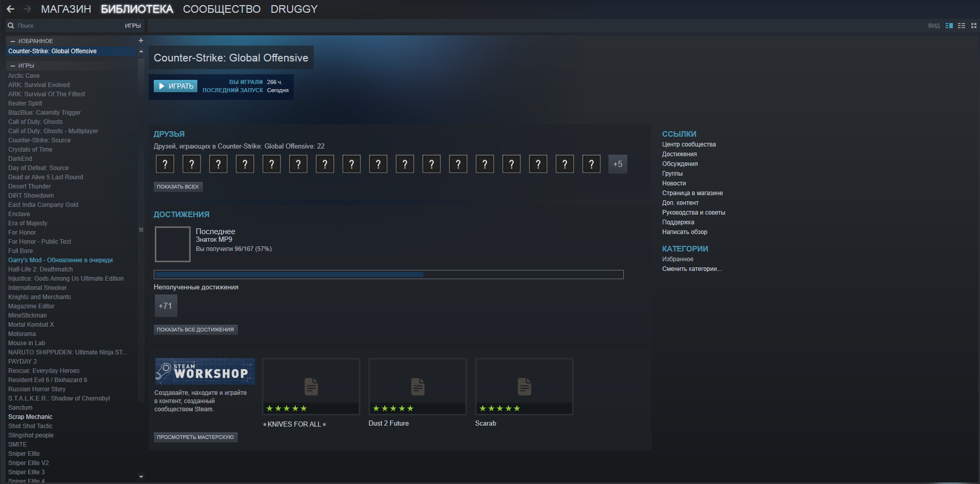The width and height of the screenshot is (980, 484).
Task: Select ARK: Survival Evolved
Action: 39,85
